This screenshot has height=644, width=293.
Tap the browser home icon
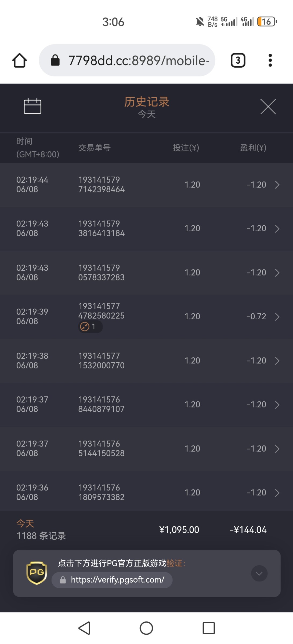click(20, 60)
